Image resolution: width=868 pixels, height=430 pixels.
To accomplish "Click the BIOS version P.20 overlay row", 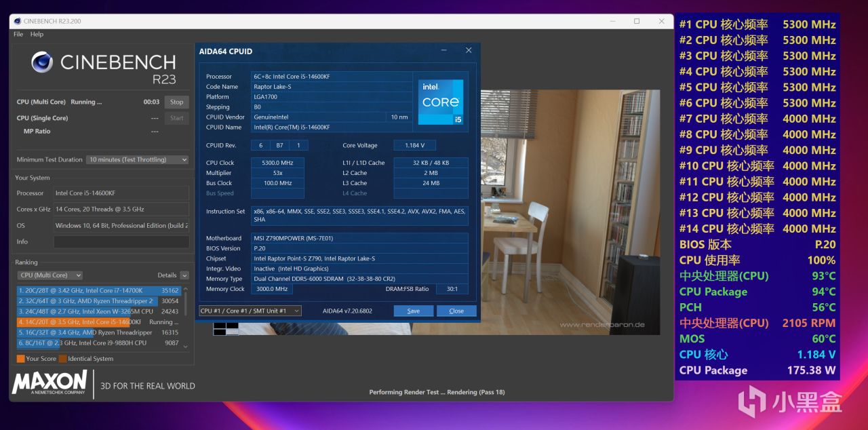I will 757,245.
